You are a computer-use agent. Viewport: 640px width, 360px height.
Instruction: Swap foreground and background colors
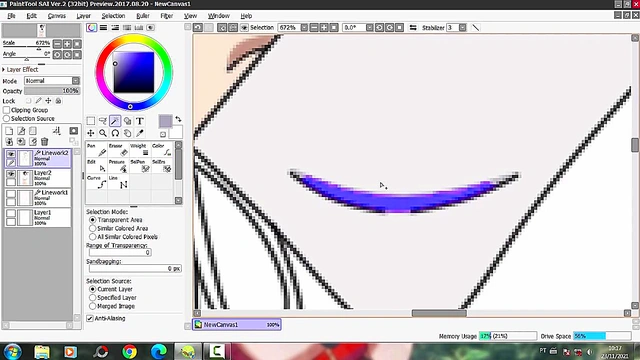tap(178, 119)
